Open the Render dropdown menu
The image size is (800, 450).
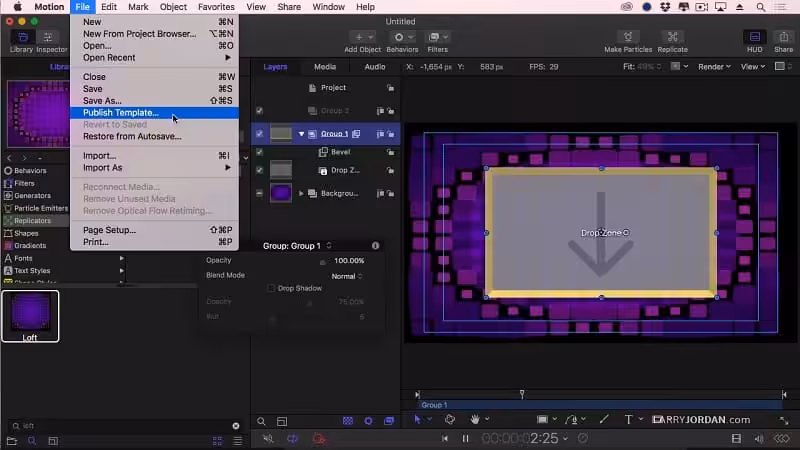(x=714, y=67)
